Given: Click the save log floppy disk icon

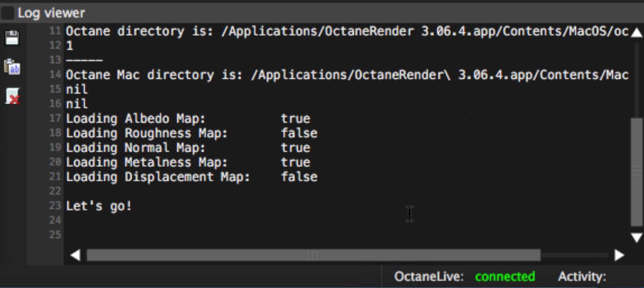Looking at the screenshot, I should (12, 37).
